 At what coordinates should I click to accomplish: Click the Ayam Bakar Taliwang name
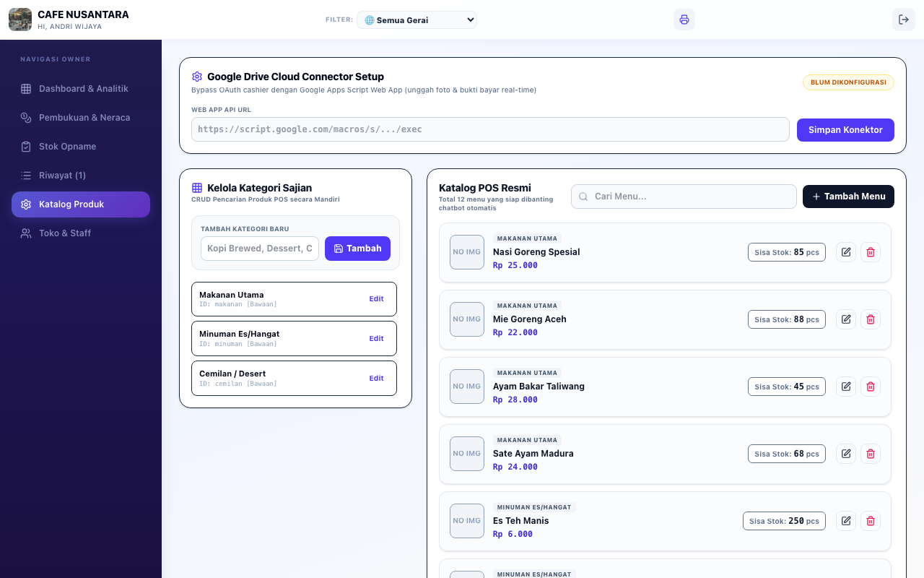coord(539,387)
